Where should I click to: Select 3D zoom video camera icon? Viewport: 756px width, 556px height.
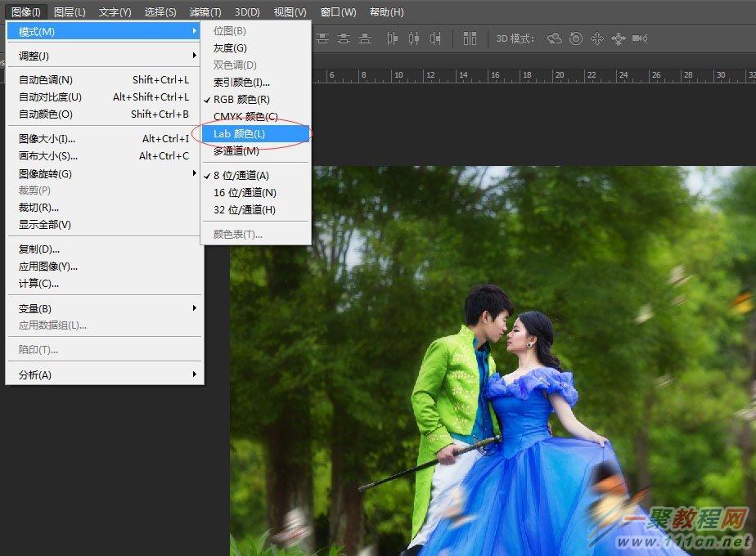(640, 38)
